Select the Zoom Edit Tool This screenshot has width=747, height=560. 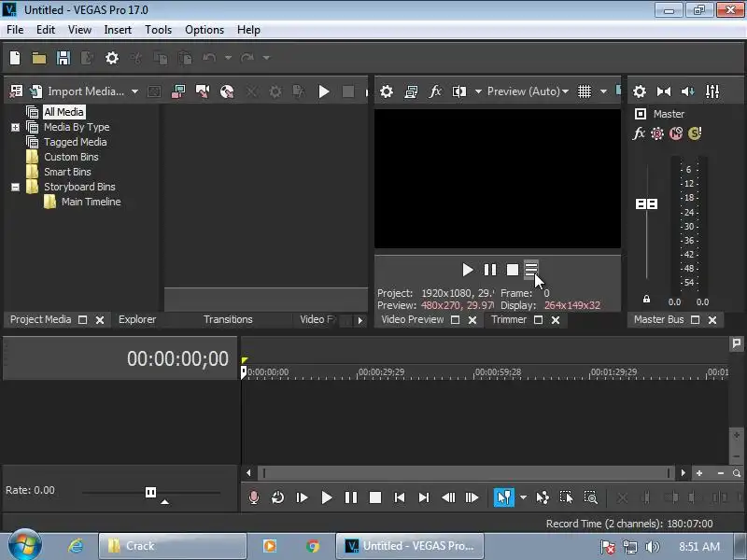pos(590,497)
